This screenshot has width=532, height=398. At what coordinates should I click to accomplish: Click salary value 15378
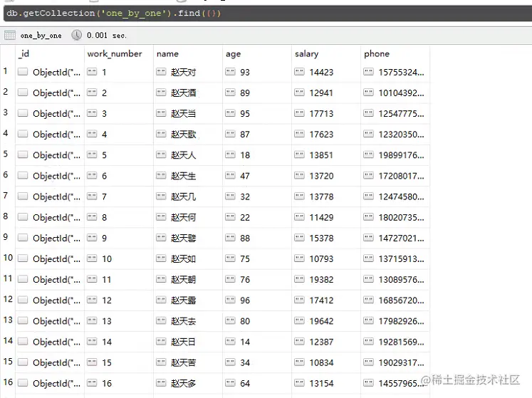click(321, 239)
